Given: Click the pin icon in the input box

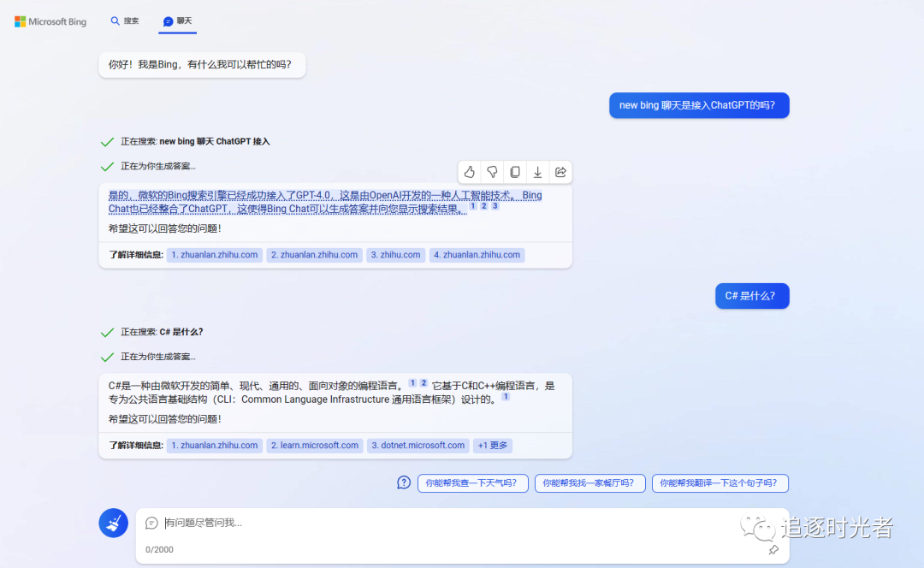Looking at the screenshot, I should [x=773, y=550].
